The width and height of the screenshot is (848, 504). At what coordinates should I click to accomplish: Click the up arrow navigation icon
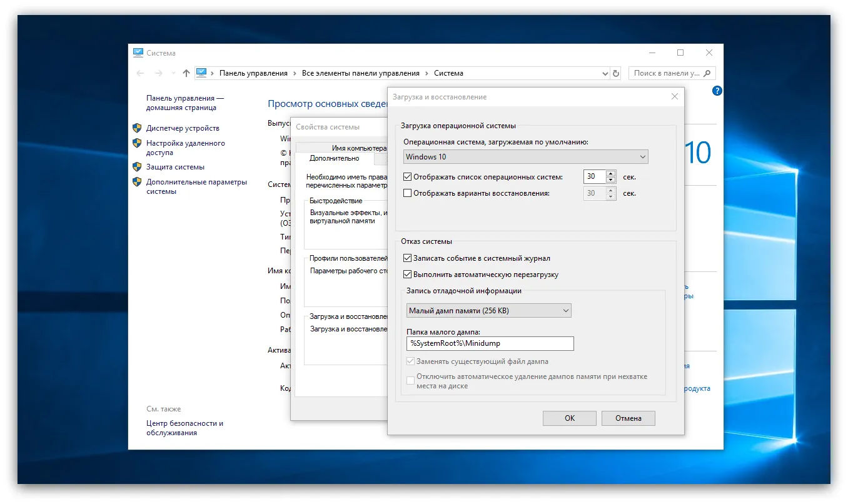click(186, 73)
